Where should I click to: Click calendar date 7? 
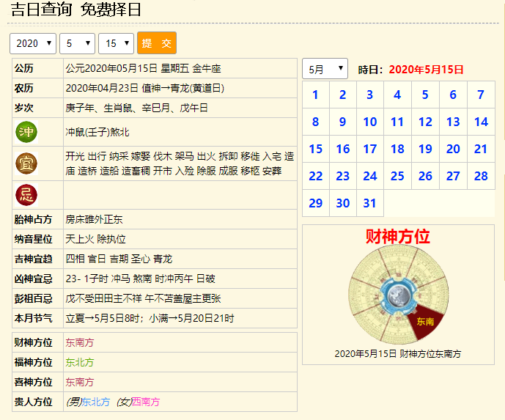click(481, 95)
